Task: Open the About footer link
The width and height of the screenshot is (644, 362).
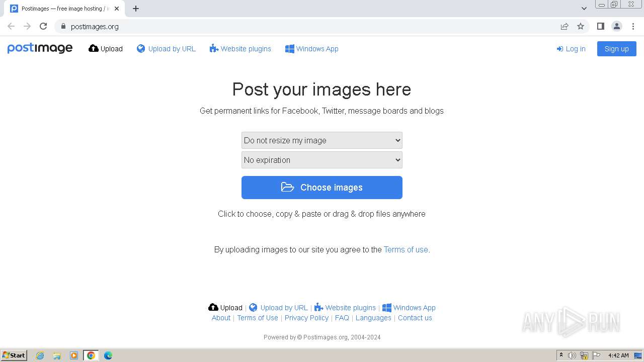Action: (221, 318)
